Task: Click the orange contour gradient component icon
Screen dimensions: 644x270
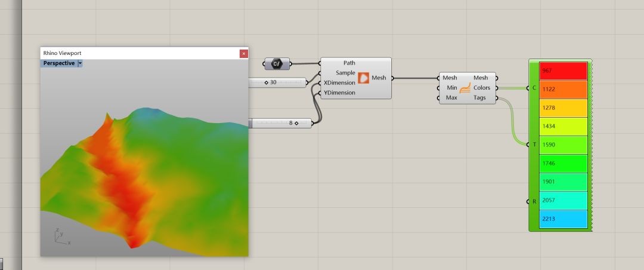Action: (x=465, y=88)
